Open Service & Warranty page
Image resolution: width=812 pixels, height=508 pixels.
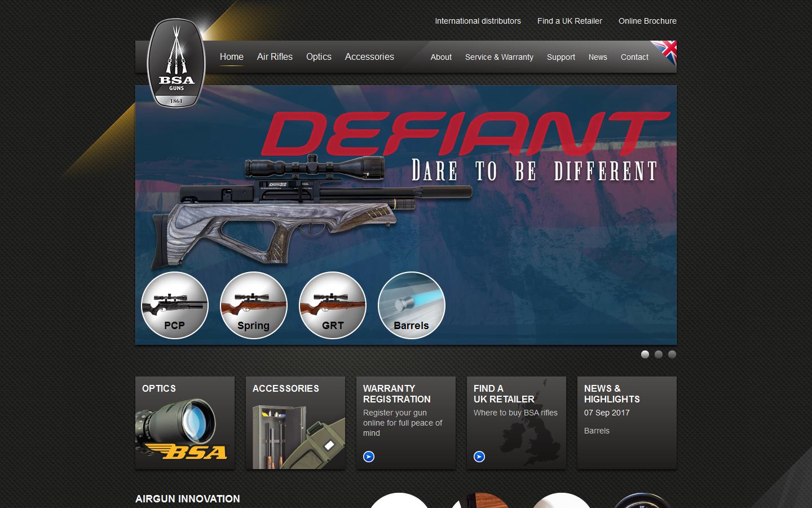(x=499, y=57)
